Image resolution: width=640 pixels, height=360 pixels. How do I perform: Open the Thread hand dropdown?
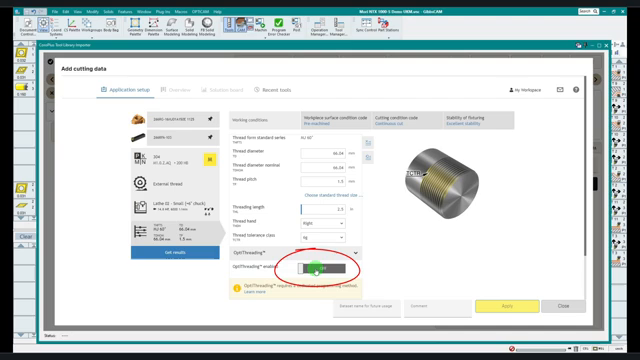pos(322,223)
